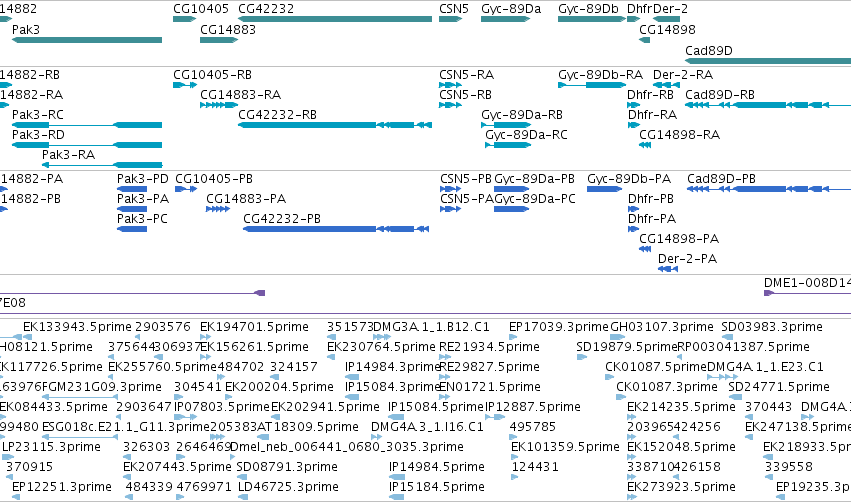Select protein CG14883-PA

click(x=218, y=209)
